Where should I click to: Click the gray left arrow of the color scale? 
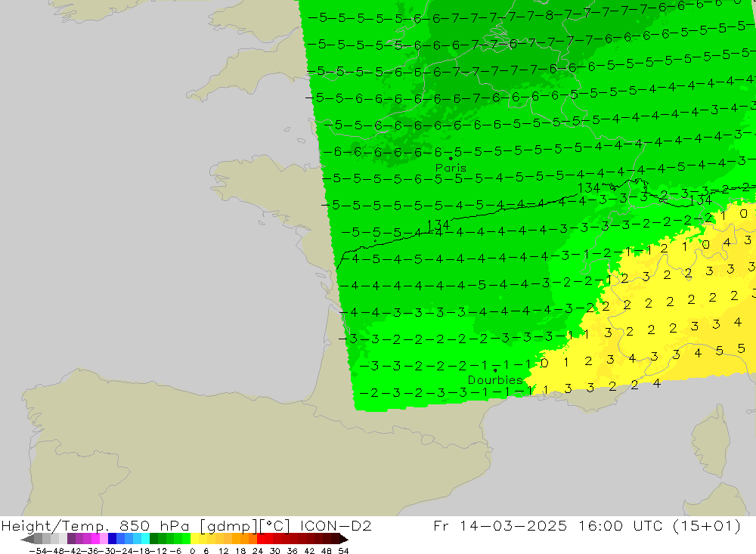pyautogui.click(x=27, y=539)
